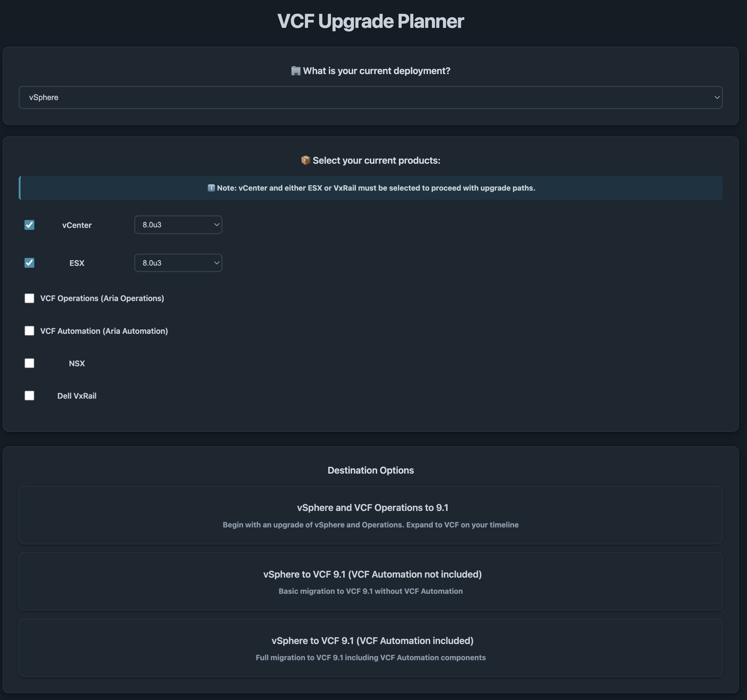747x700 pixels.
Task: Enable VCF Operations (Aria Operations) checkbox
Action: pos(29,298)
